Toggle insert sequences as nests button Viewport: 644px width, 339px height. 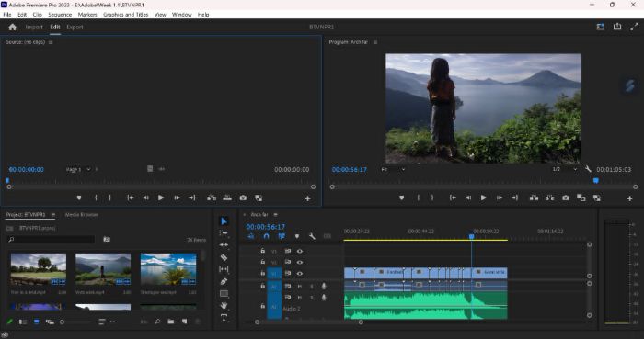[x=250, y=236]
